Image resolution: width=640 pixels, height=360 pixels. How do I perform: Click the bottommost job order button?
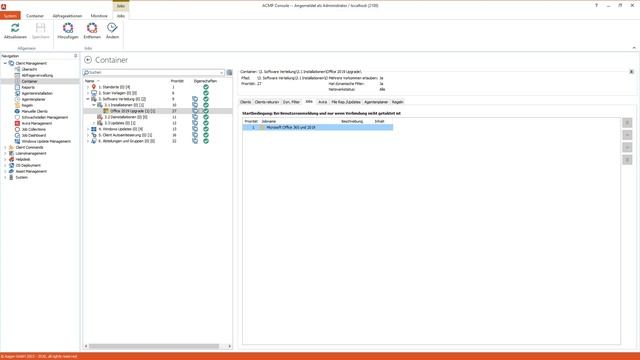click(x=627, y=160)
